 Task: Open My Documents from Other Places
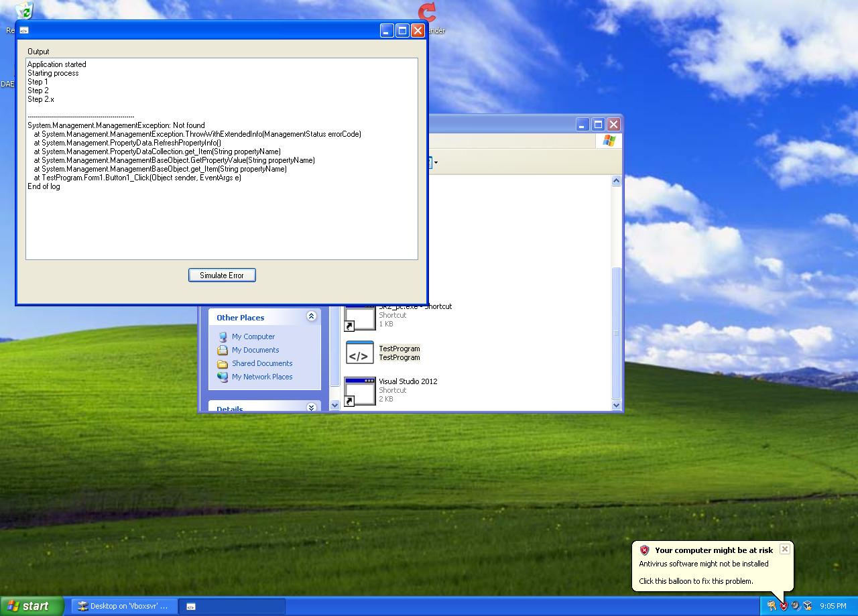pos(255,349)
